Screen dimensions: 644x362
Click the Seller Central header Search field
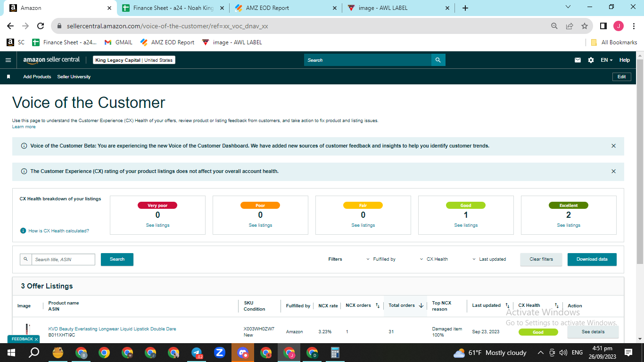pos(368,60)
